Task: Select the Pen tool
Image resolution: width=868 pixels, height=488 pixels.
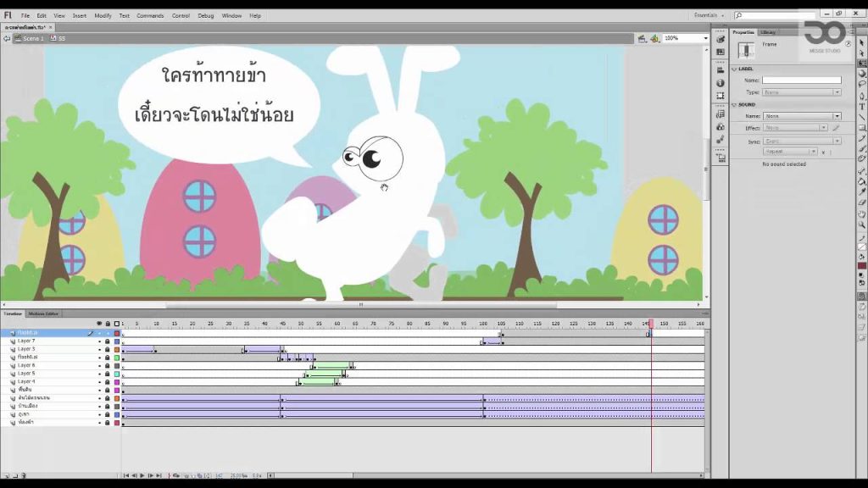Action: pos(862,96)
